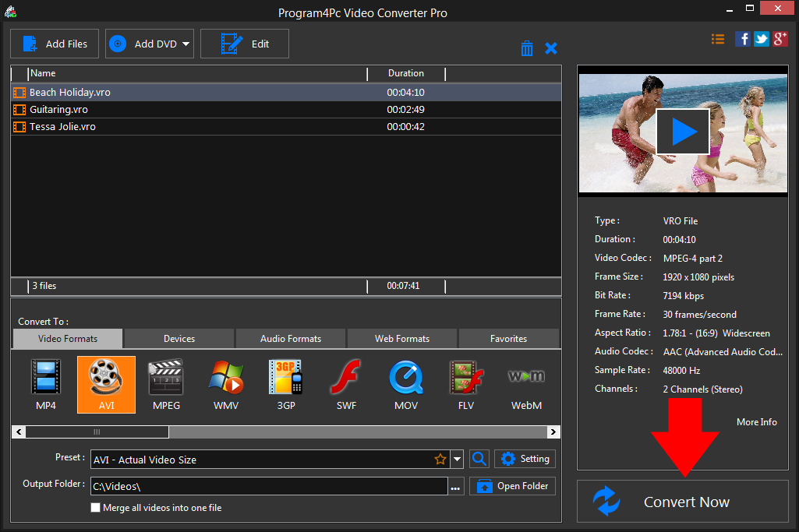Click the blue X clear list icon

coord(551,48)
